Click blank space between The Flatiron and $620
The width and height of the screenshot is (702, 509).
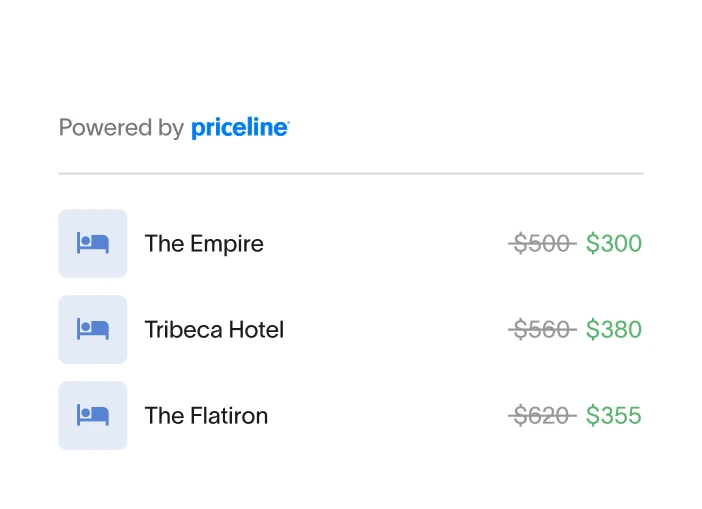[x=388, y=415]
